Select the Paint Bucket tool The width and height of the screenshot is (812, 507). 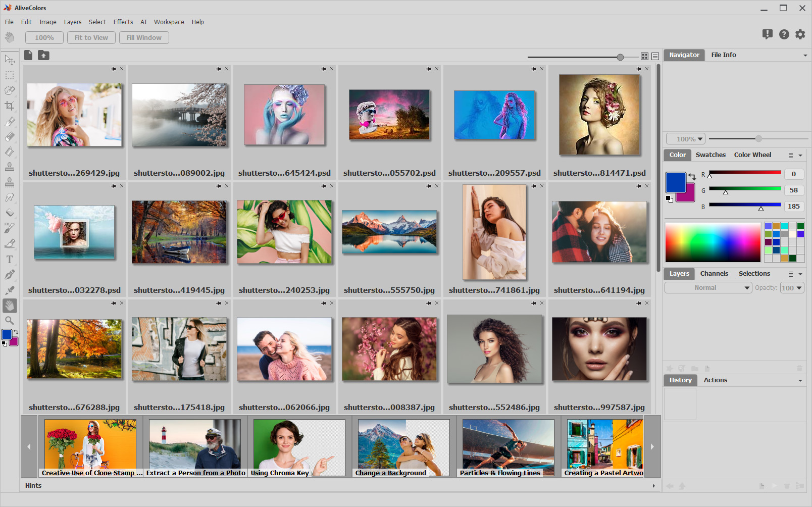coord(10,151)
